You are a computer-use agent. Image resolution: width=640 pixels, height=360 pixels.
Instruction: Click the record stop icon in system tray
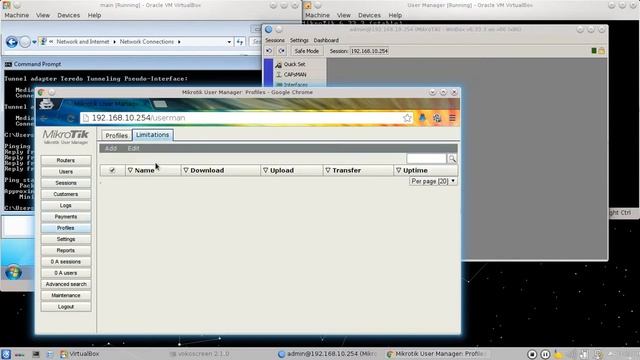point(532,354)
